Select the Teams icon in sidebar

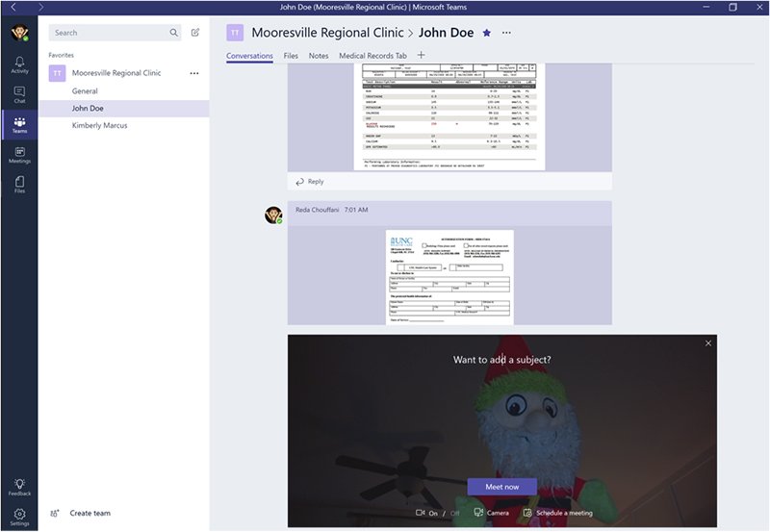coord(19,125)
